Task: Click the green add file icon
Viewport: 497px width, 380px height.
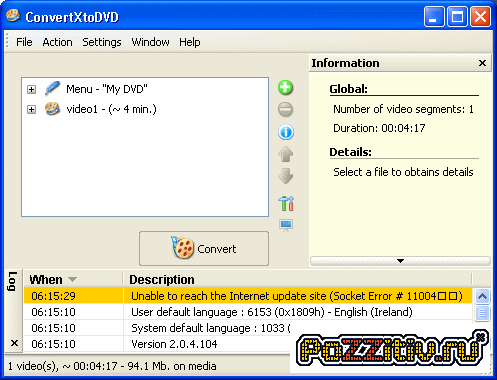Action: point(285,88)
